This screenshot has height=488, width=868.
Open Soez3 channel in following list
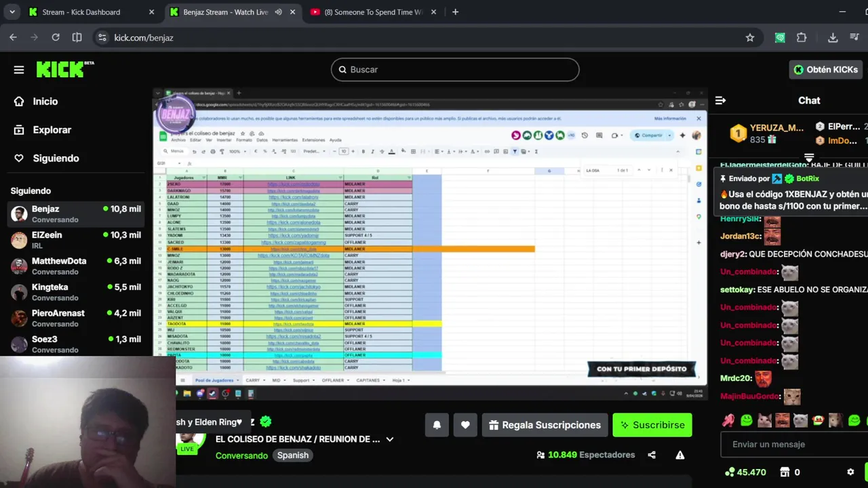click(77, 344)
